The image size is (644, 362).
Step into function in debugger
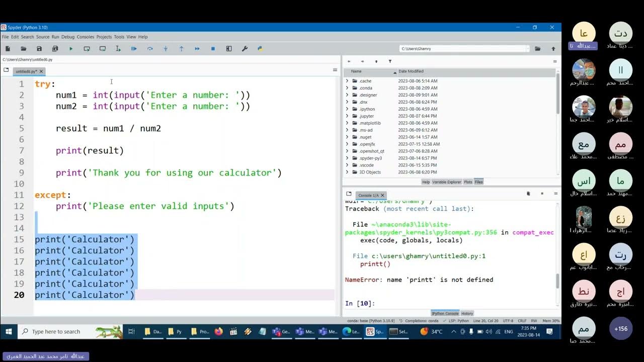click(x=166, y=49)
